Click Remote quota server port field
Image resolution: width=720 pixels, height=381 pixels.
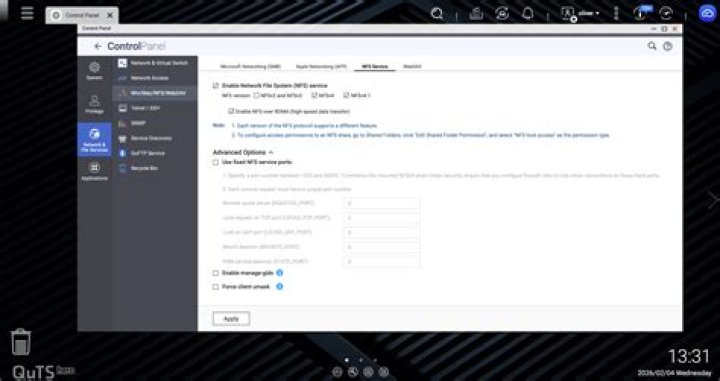tap(381, 203)
